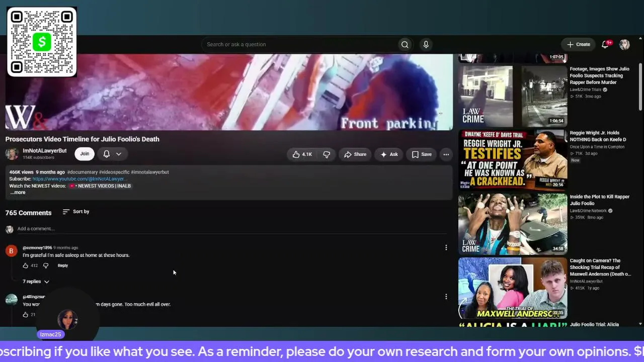Click the '154K subscribers' text
This screenshot has height=362, width=644.
pyautogui.click(x=38, y=157)
